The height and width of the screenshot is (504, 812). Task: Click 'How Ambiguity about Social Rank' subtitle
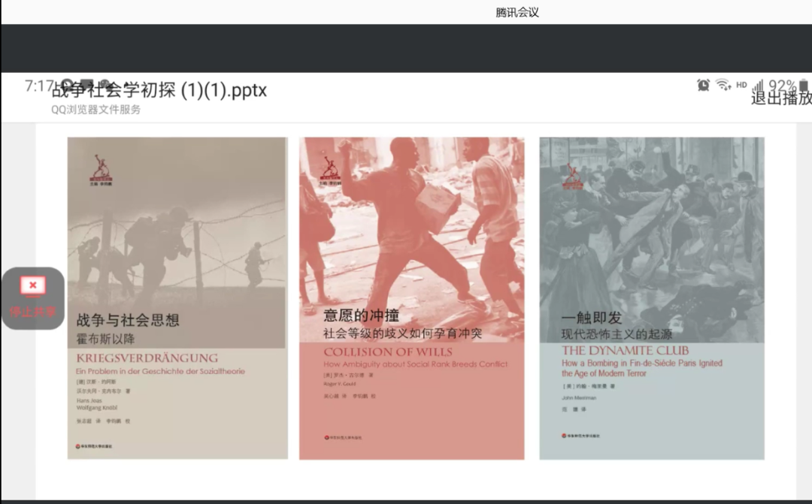(415, 364)
